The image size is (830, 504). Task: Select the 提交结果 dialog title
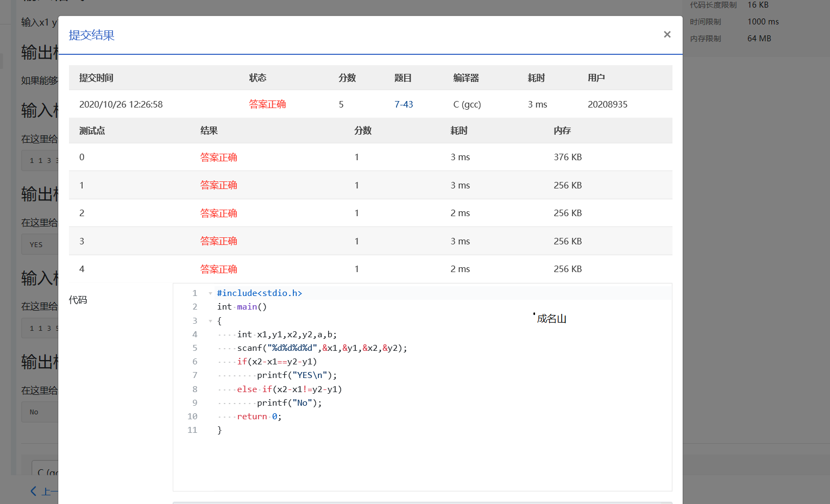(91, 35)
